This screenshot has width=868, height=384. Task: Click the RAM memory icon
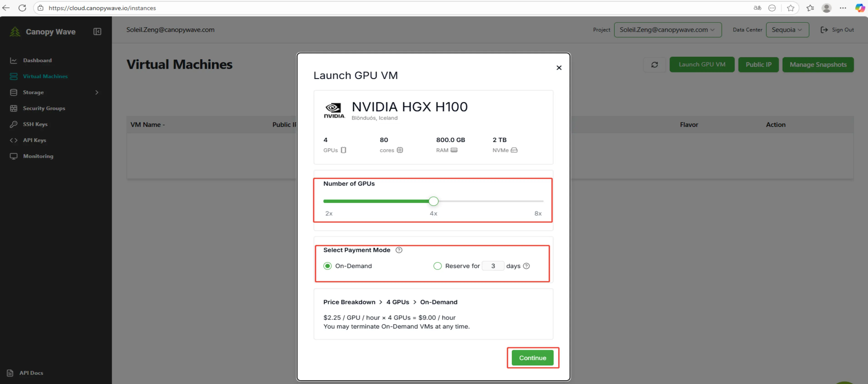(454, 150)
